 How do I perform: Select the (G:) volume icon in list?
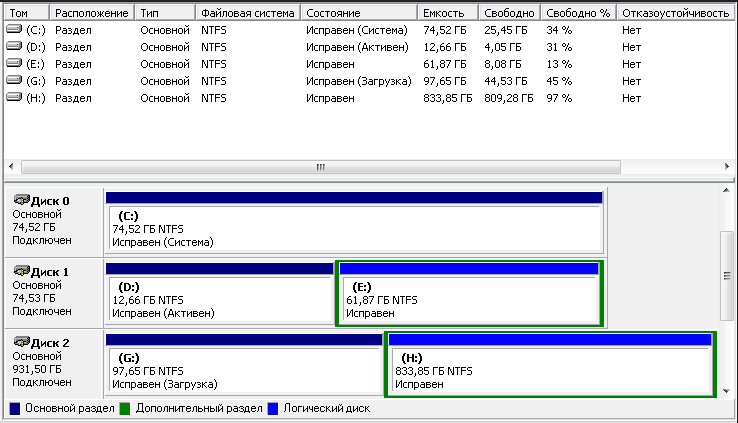point(13,81)
